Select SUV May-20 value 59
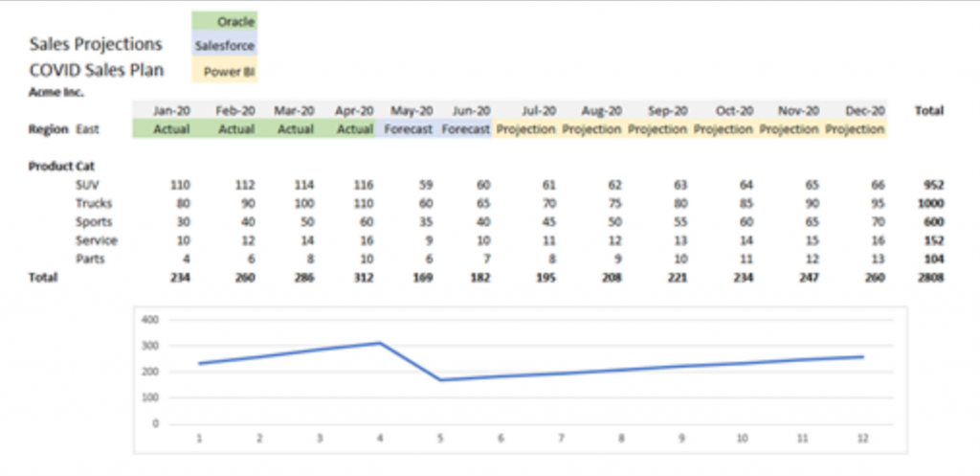Viewport: 980px width, 476px height. point(426,185)
